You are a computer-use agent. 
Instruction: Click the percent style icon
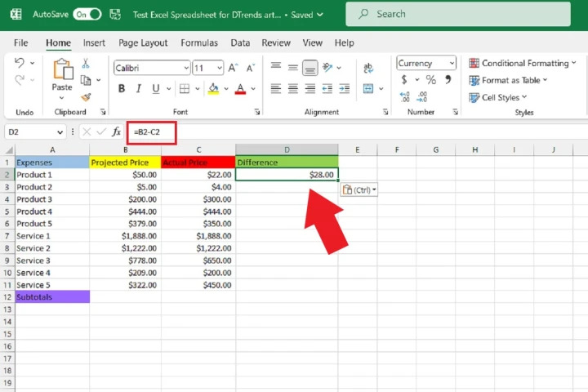(x=430, y=80)
